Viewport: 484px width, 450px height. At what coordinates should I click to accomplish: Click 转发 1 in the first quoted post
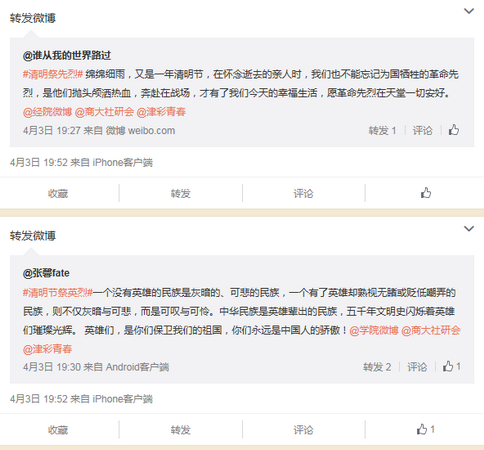coord(382,130)
